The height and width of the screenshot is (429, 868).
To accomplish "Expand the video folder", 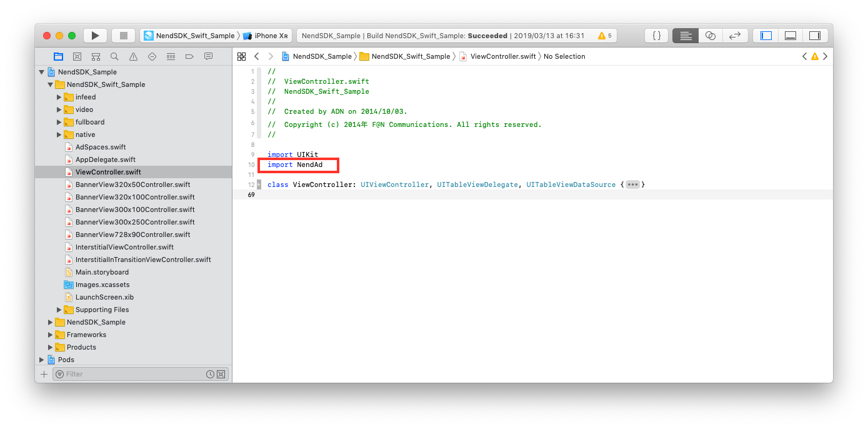I will (59, 109).
